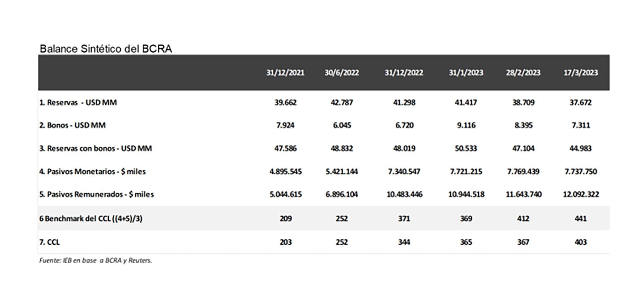The height and width of the screenshot is (307, 644).
Task: Click the Pasivos Remunerados value 12.092.322
Action: [581, 194]
